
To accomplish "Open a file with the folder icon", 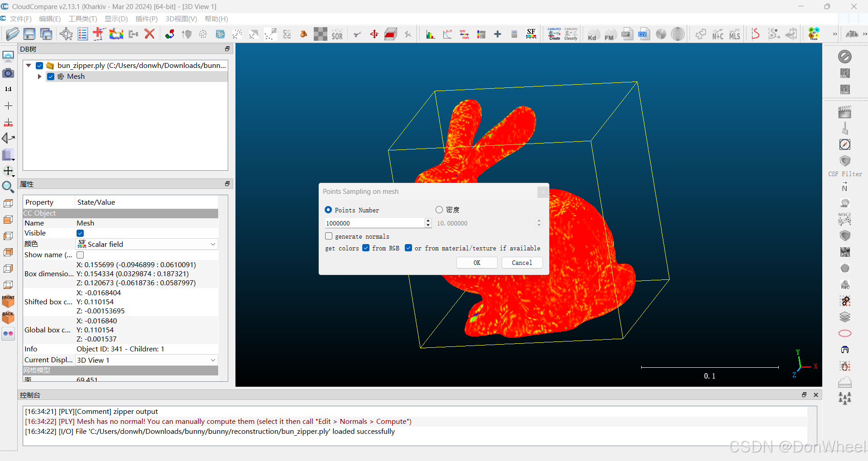I will [12, 34].
